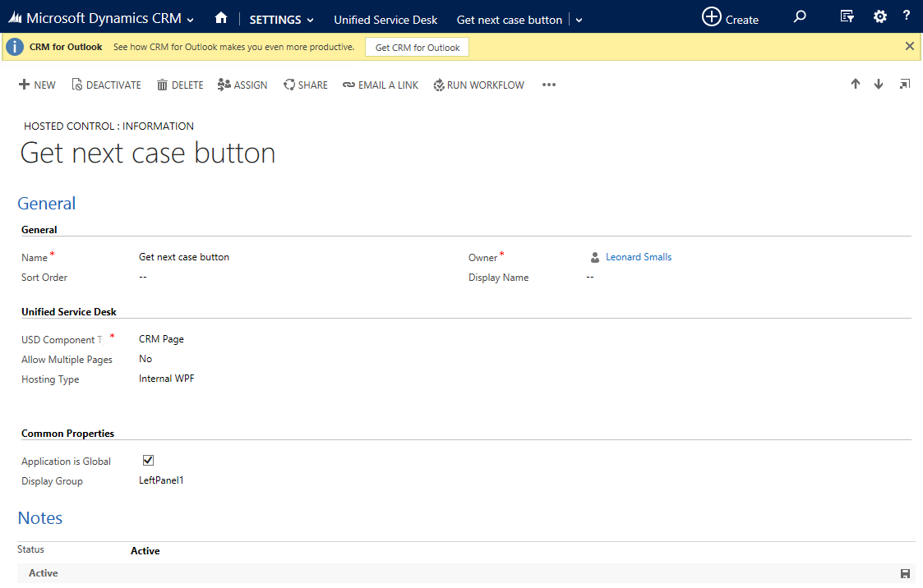Click the Unified Service Desk section header
This screenshot has height=588, width=923.
(x=69, y=311)
